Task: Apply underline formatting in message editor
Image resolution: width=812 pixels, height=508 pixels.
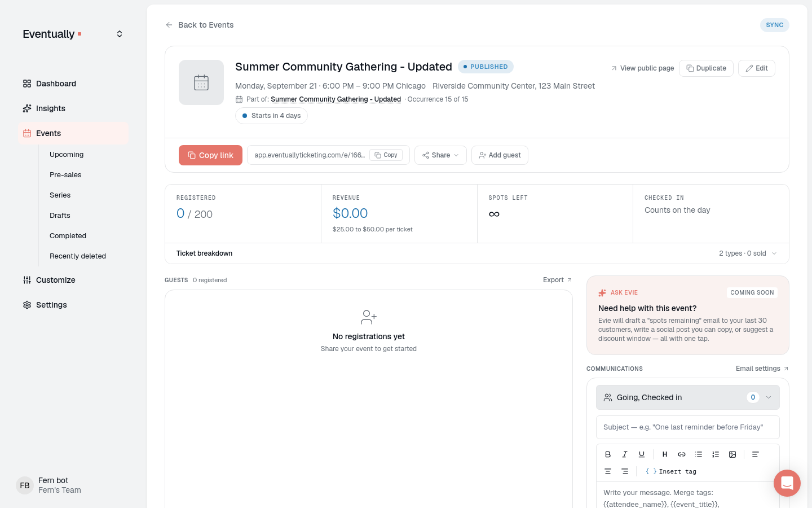Action: [x=642, y=454]
